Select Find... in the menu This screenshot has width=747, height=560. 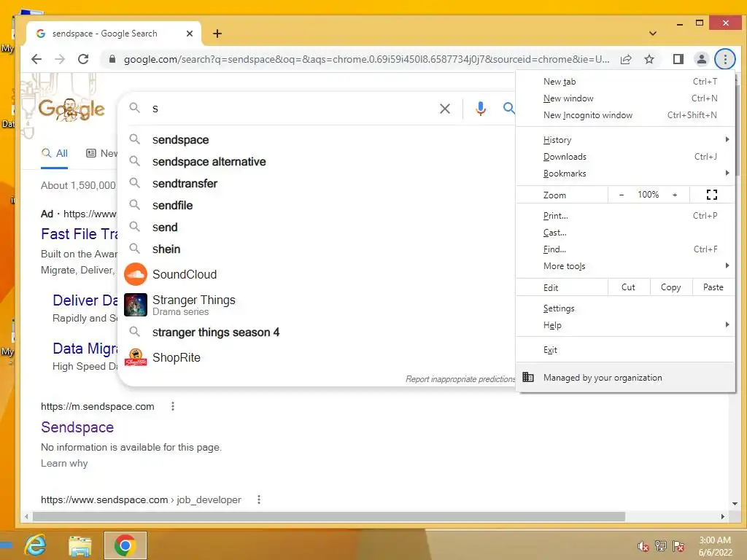click(625, 249)
